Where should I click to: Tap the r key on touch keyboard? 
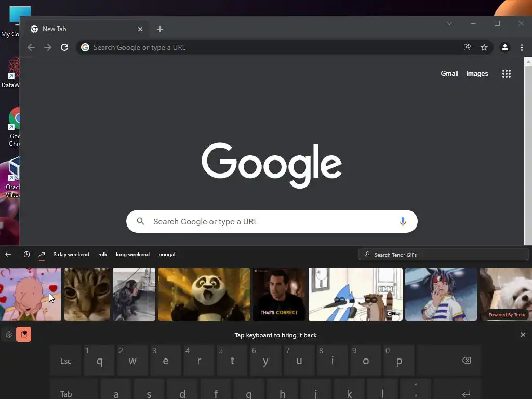tap(199, 361)
